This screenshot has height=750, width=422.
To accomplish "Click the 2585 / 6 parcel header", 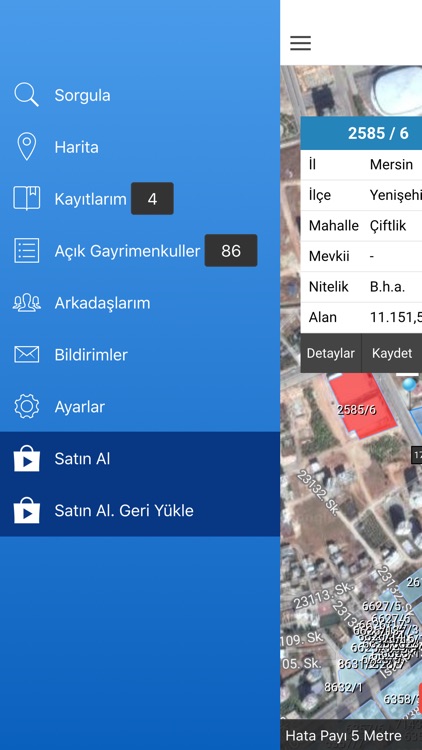I will pyautogui.click(x=361, y=133).
